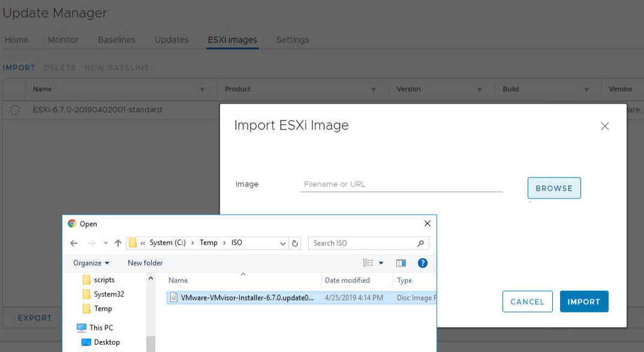Click the IMPORT link above the table

19,68
